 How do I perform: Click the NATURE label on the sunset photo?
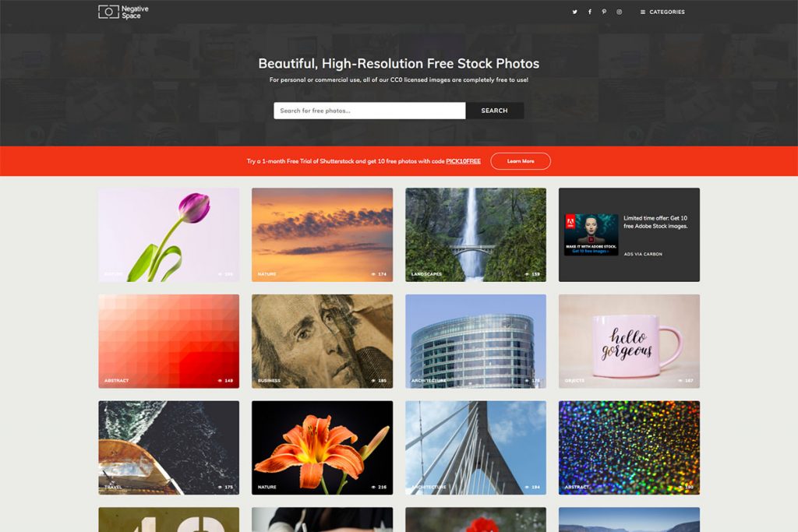(267, 274)
